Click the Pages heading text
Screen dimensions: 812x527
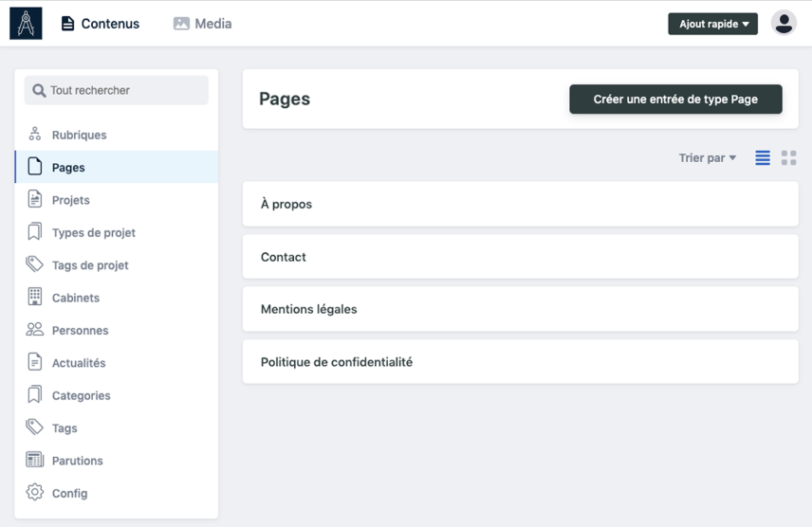point(285,99)
